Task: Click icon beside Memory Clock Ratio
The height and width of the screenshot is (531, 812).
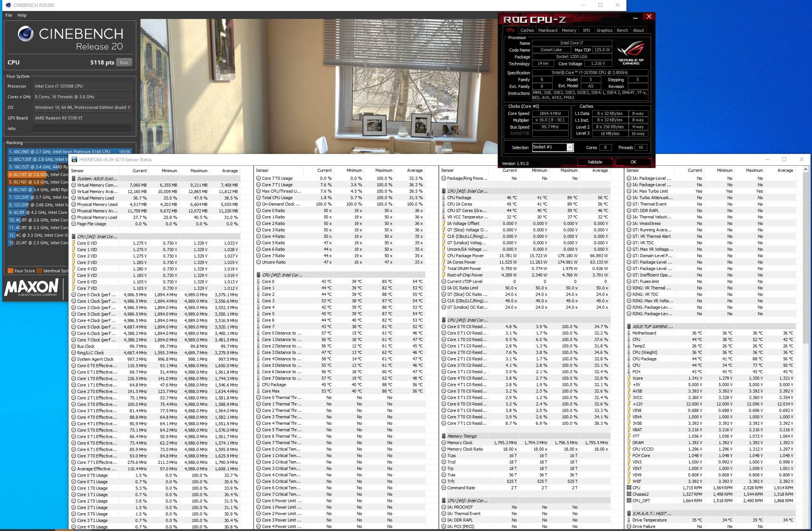Action: tap(444, 449)
